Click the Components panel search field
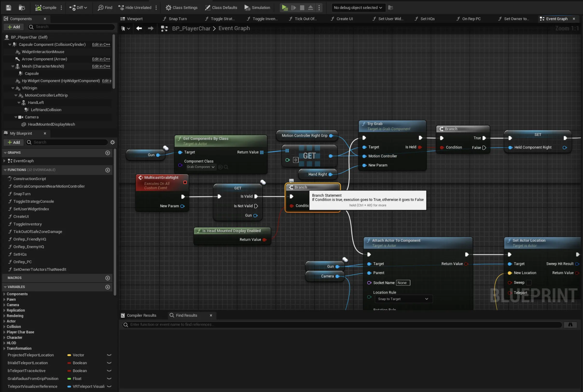Screen dimensions: 583x392 tap(71, 27)
